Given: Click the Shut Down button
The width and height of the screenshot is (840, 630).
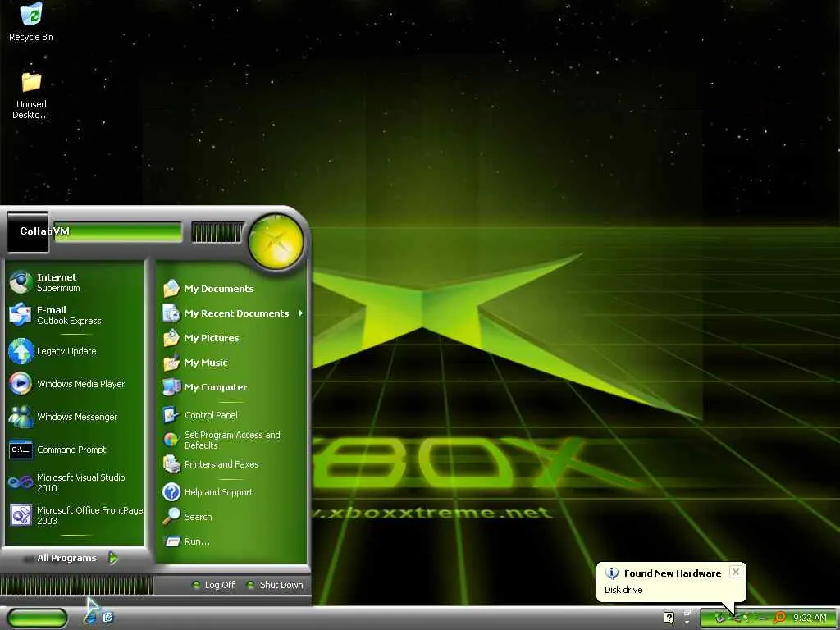Looking at the screenshot, I should pos(274,585).
